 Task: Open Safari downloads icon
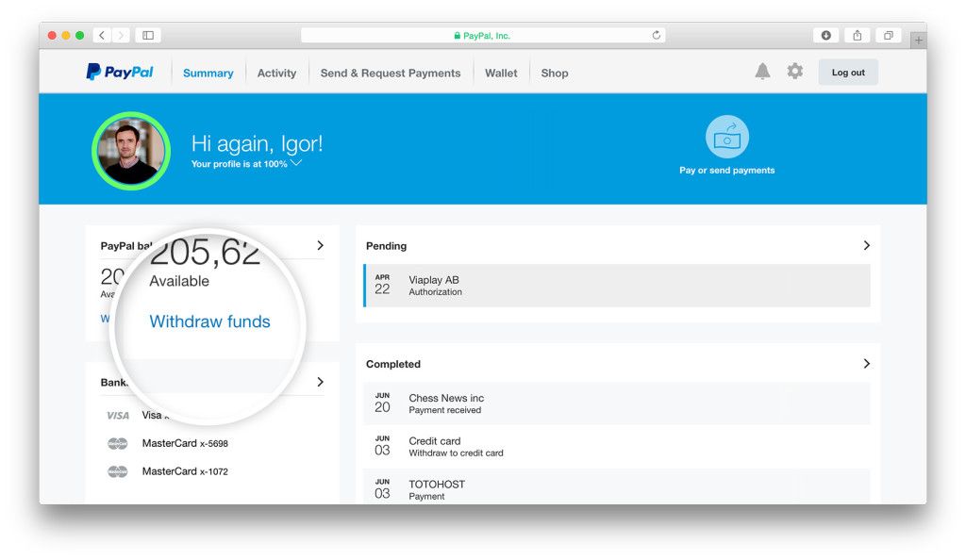click(826, 36)
